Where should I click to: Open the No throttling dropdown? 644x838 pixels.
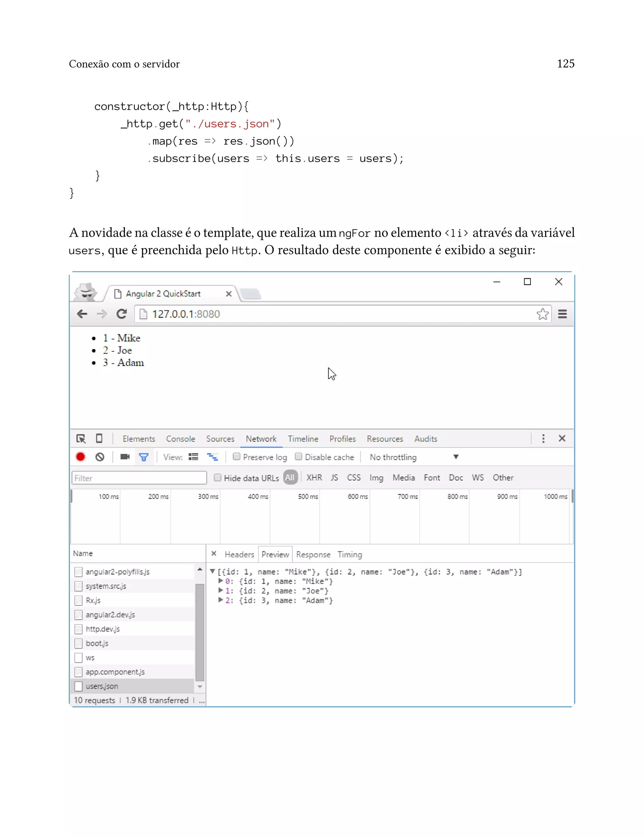point(414,457)
